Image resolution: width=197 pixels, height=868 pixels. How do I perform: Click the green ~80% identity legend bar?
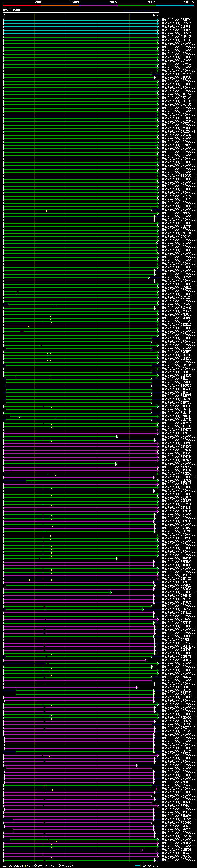pos(137,6)
